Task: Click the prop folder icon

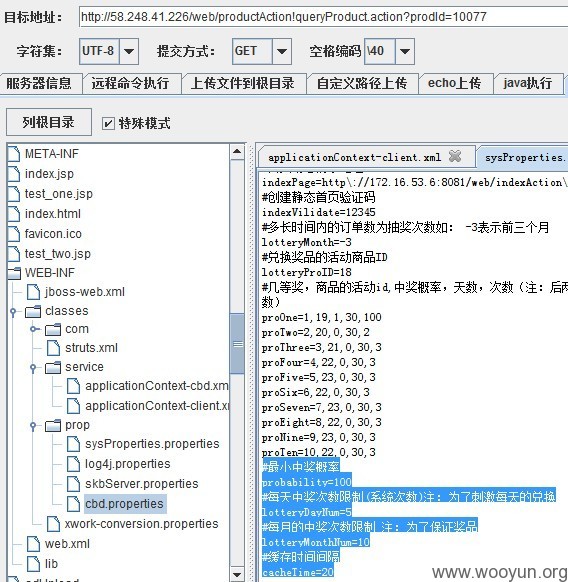Action: pyautogui.click(x=53, y=425)
